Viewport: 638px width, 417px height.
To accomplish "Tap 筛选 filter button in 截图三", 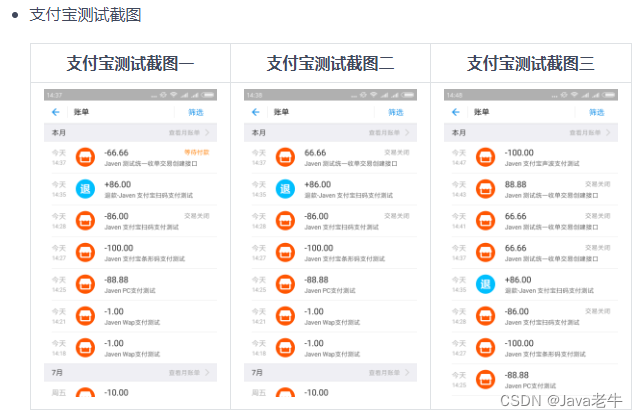I will pos(596,112).
